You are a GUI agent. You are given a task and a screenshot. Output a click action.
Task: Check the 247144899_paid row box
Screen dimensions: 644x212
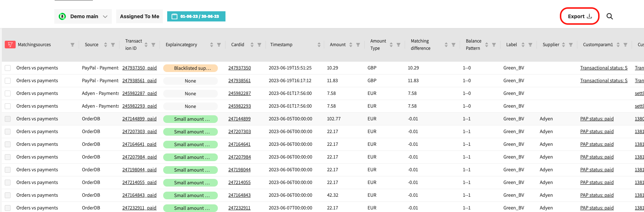pos(8,119)
